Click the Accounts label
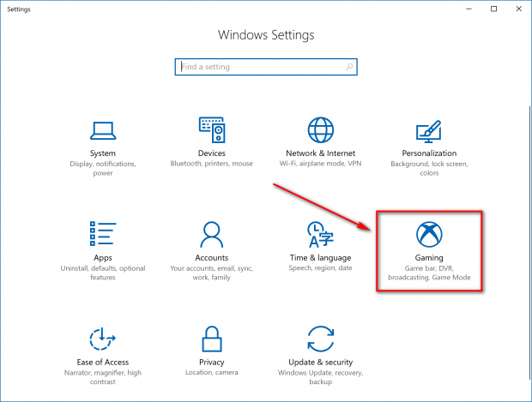Viewport: 532px width, 402px height. point(212,258)
